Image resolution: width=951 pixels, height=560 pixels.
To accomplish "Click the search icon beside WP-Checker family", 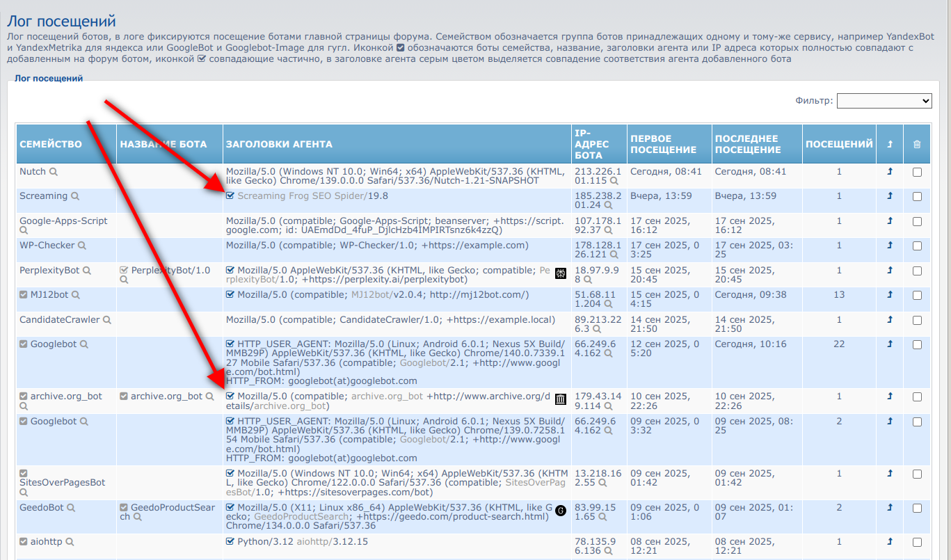I will pos(82,246).
